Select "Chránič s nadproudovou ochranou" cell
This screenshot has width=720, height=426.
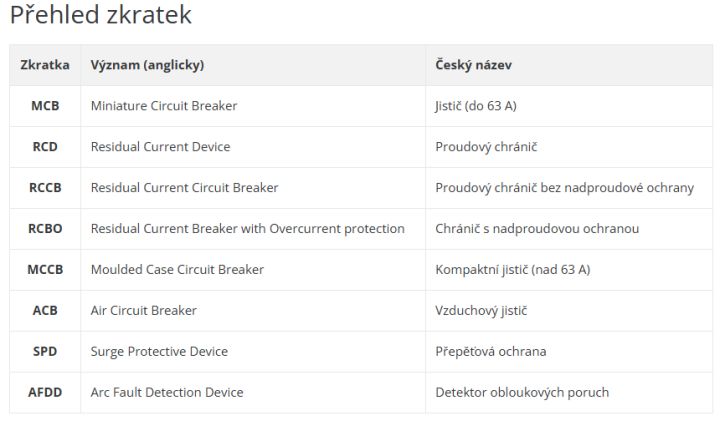[537, 228]
